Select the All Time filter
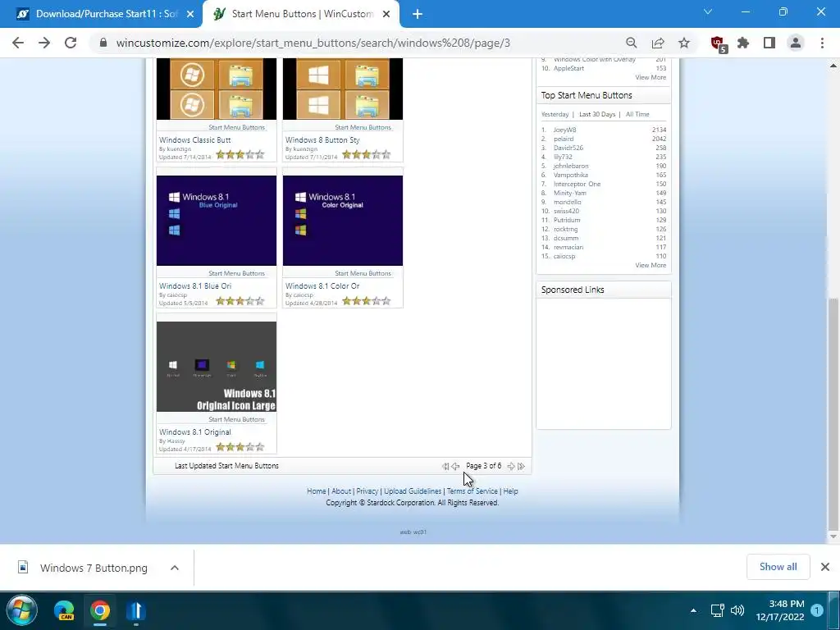The image size is (840, 630). (x=637, y=114)
